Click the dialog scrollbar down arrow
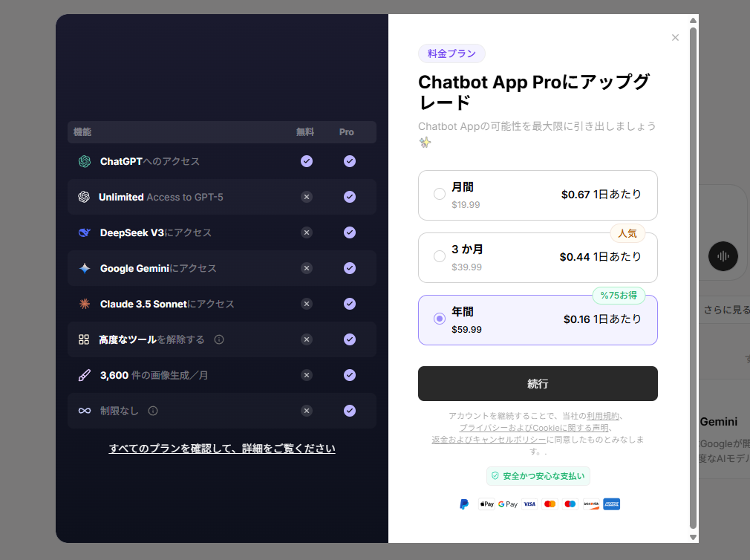Viewport: 750px width, 560px height. pos(693,537)
